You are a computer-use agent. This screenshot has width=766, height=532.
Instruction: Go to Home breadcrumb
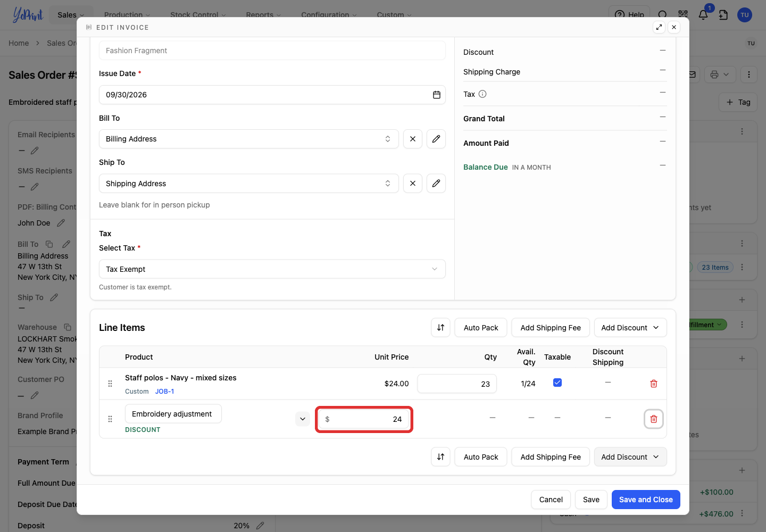tap(19, 43)
